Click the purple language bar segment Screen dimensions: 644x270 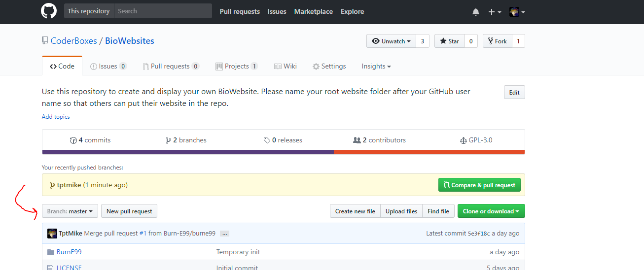[x=188, y=152]
